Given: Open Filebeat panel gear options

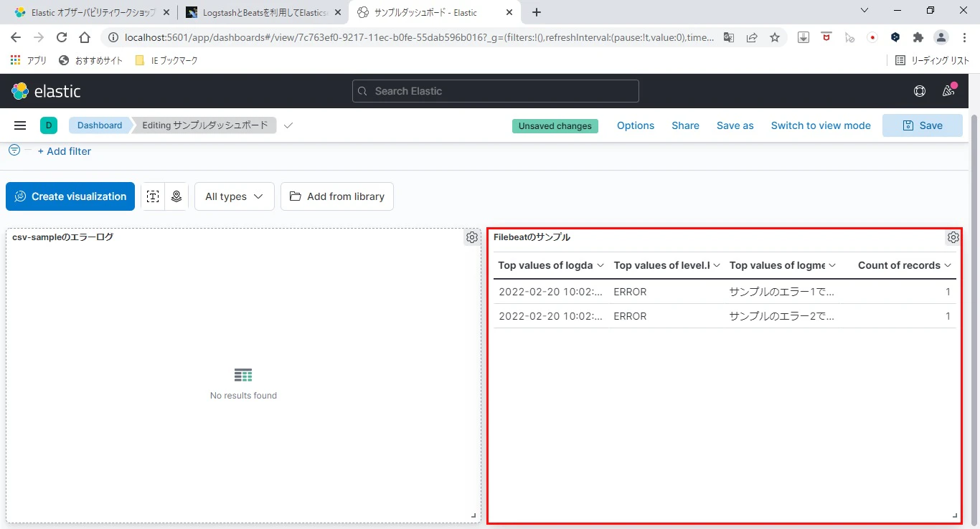Looking at the screenshot, I should click(953, 237).
